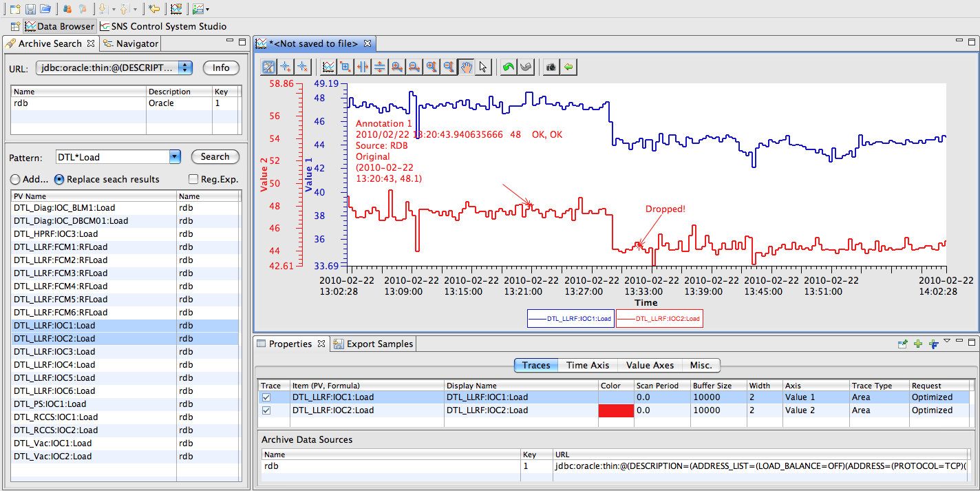Click the floppy disk save icon
980x491 pixels.
30,9
